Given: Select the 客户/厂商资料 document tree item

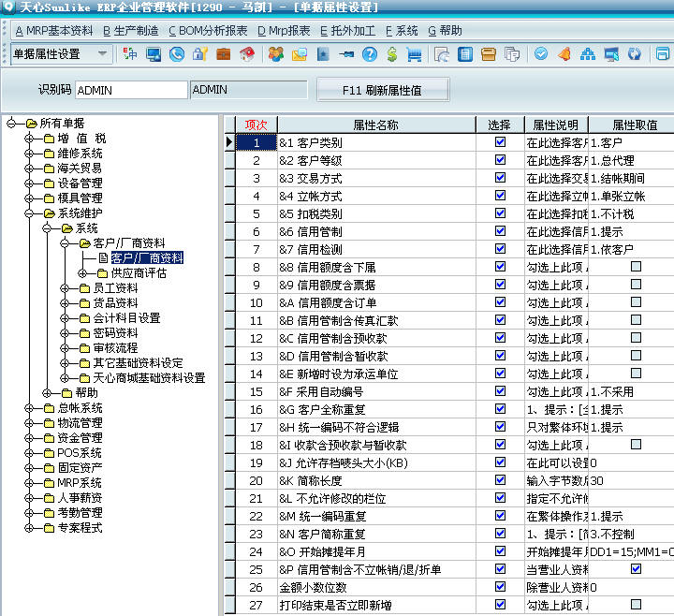Looking at the screenshot, I should tap(147, 258).
